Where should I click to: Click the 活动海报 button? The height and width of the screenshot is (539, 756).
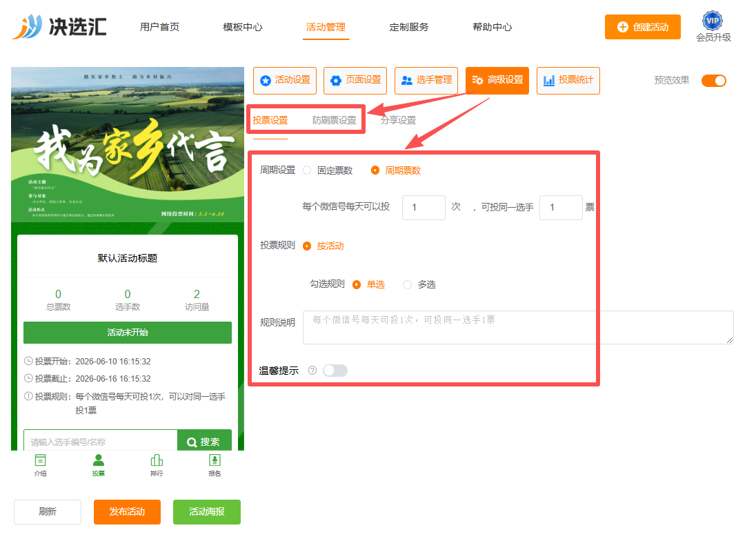click(207, 511)
